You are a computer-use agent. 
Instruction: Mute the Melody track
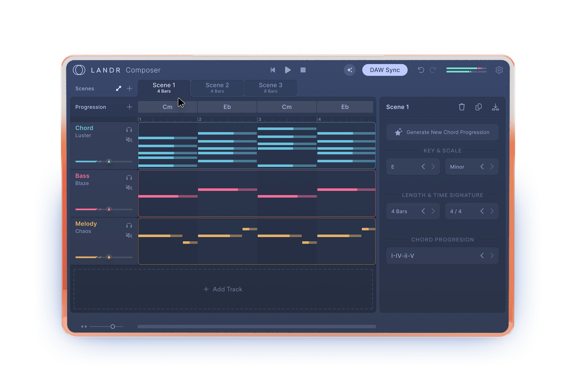(129, 236)
